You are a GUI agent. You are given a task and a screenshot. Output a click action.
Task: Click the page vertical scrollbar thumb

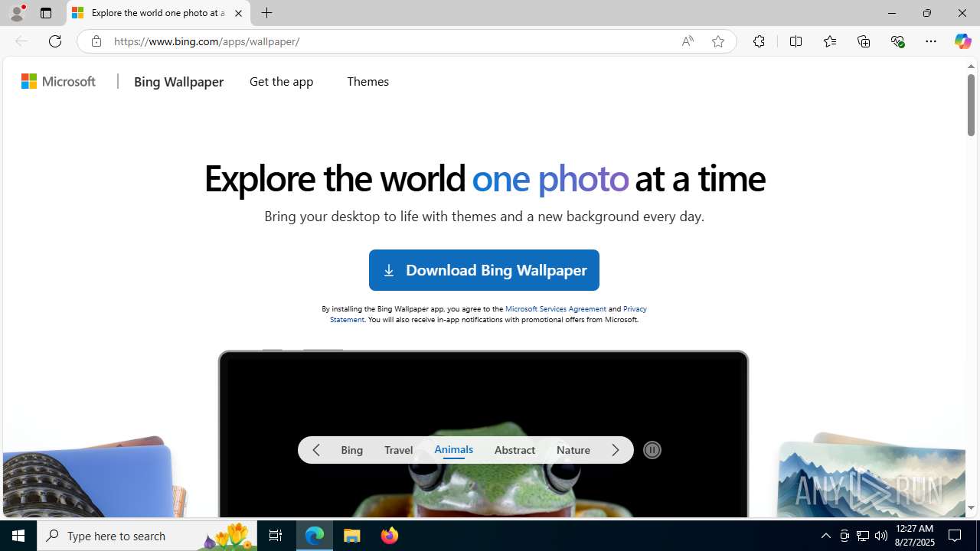971,106
